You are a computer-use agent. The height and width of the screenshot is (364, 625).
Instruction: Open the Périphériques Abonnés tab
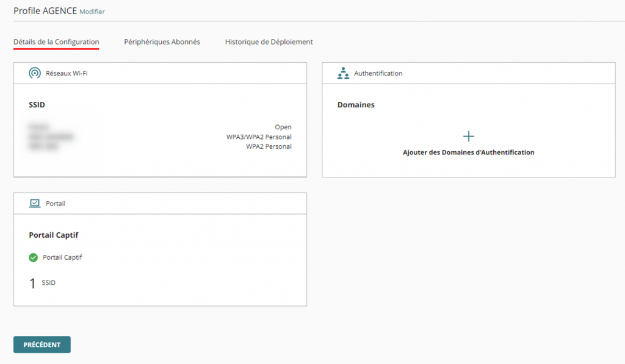(162, 42)
